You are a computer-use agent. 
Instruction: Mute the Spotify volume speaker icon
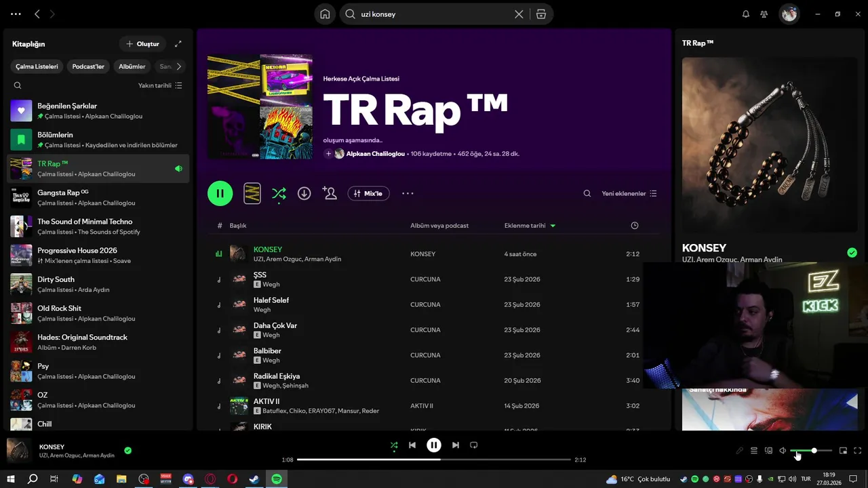coord(783,451)
